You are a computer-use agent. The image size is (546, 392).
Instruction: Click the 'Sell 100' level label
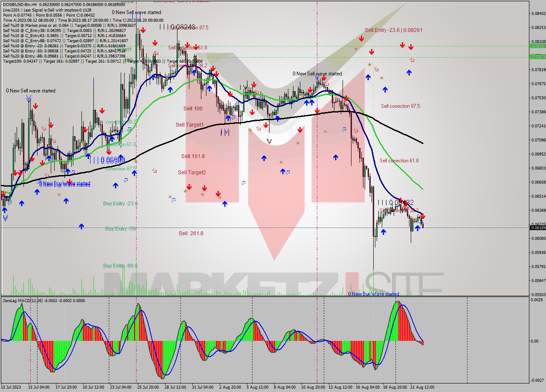(x=193, y=108)
